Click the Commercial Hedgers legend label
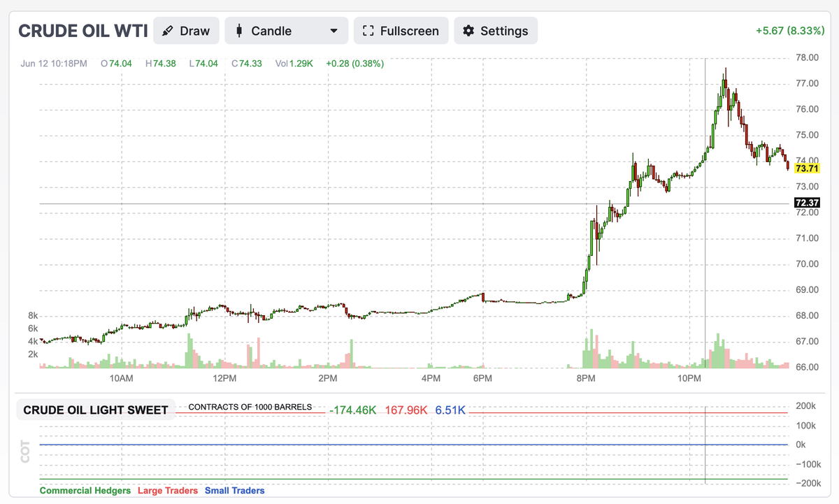This screenshot has width=839, height=504. (85, 491)
